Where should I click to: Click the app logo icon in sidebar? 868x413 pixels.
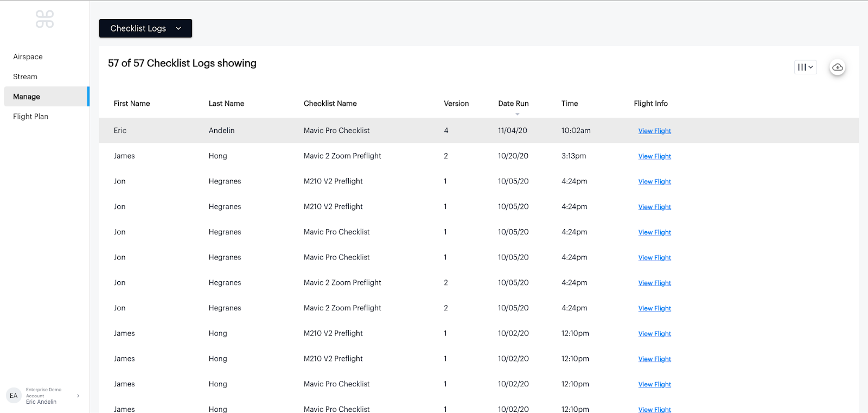click(44, 19)
